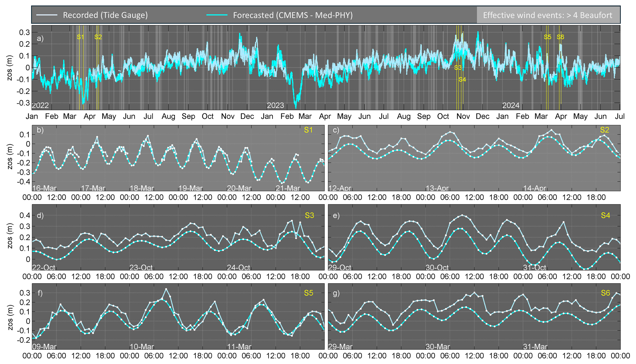Click the 2023 year label in panel a
Image resolution: width=636 pixels, height=364 pixels.
tap(275, 105)
